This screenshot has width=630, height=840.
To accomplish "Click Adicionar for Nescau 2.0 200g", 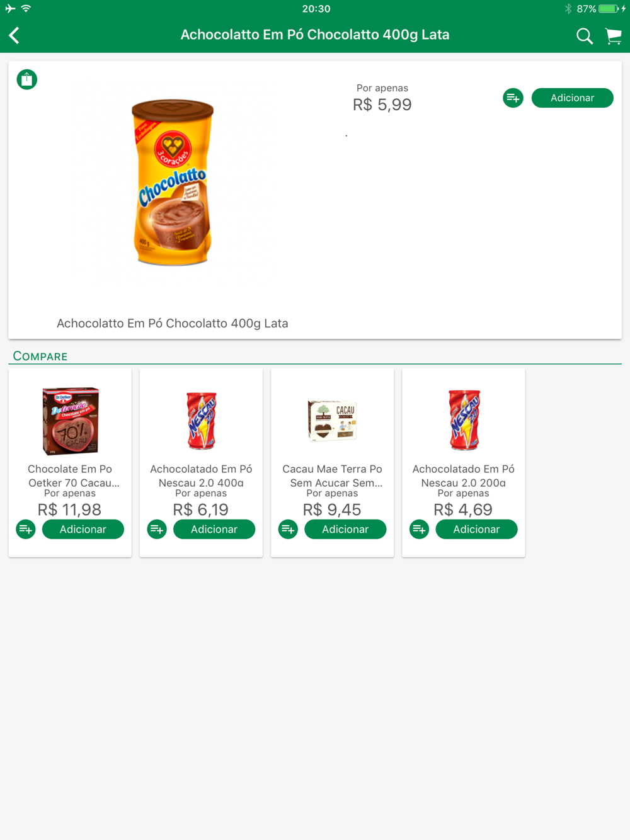I will pos(476,529).
